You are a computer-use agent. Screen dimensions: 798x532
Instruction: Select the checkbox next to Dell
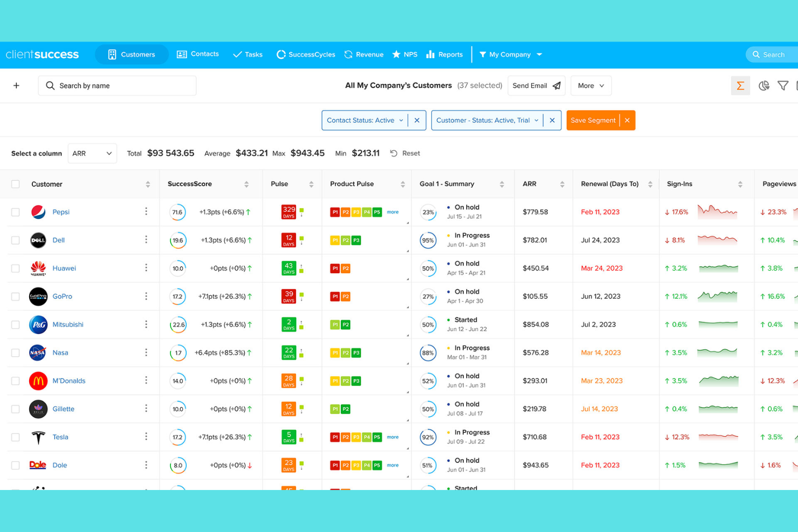[15, 240]
